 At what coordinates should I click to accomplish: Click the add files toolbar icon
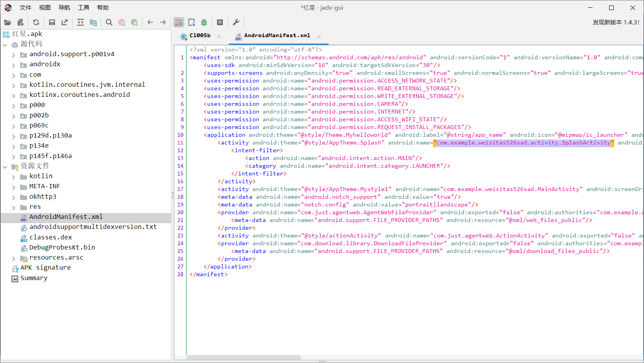coord(21,22)
